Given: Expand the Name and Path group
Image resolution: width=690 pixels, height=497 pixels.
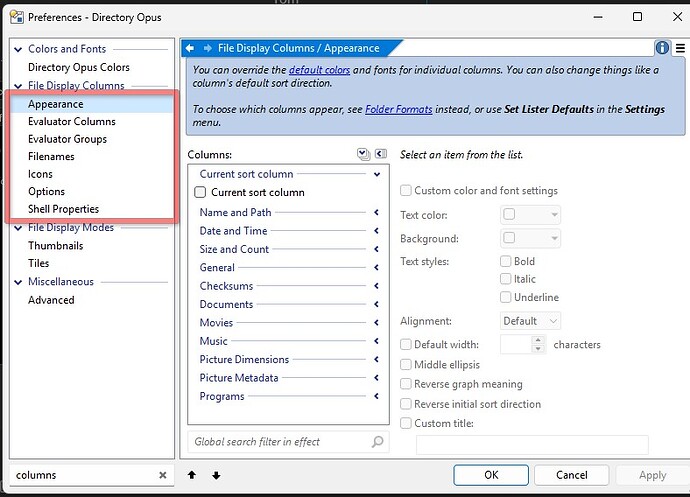Looking at the screenshot, I should pyautogui.click(x=377, y=212).
